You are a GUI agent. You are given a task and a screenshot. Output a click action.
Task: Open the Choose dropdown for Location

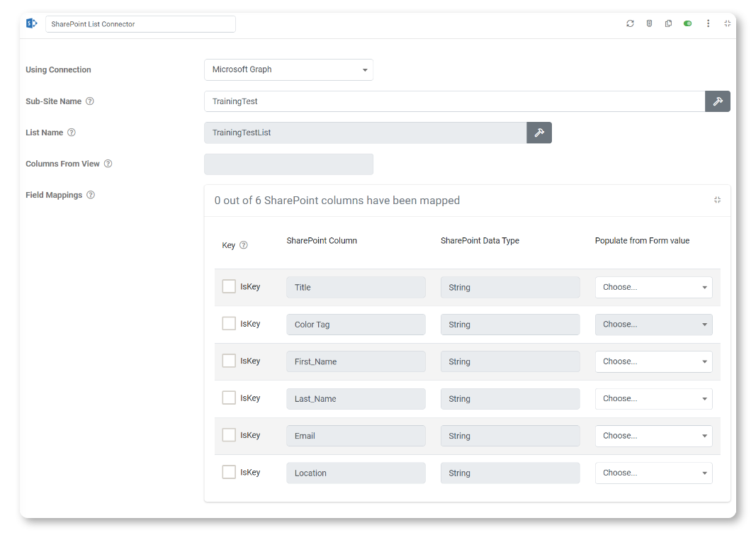coord(653,473)
